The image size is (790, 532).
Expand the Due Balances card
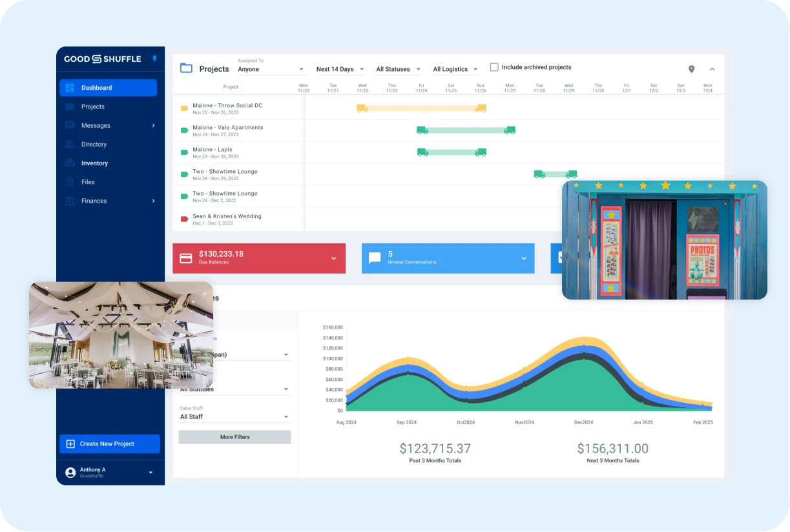click(x=334, y=258)
